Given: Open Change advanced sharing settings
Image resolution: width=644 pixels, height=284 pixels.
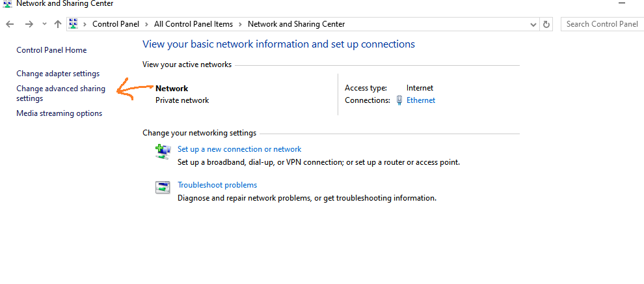Looking at the screenshot, I should (60, 93).
